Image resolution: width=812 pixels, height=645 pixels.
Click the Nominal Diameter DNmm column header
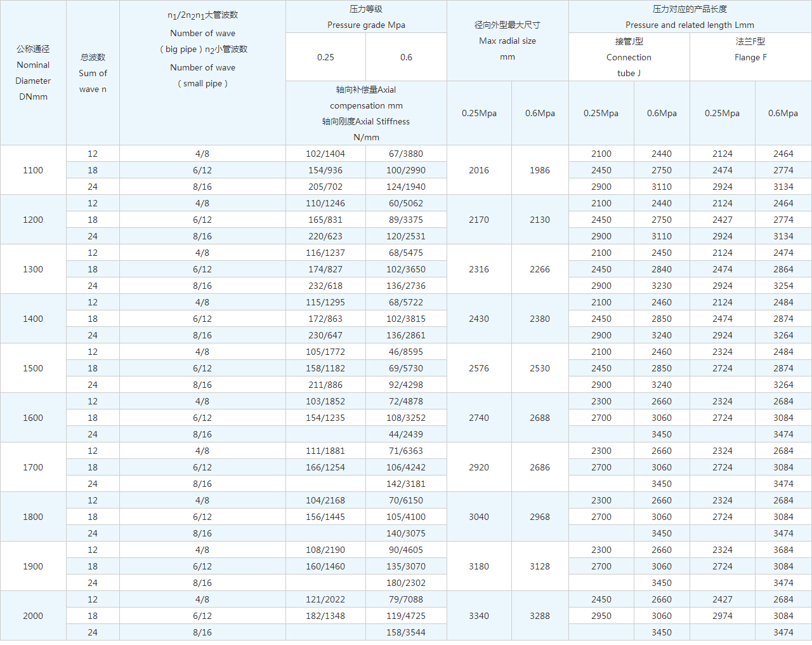(x=33, y=73)
